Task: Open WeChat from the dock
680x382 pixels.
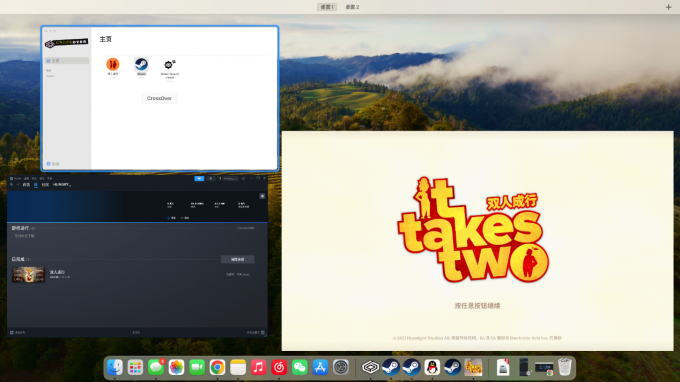Action: pos(299,367)
